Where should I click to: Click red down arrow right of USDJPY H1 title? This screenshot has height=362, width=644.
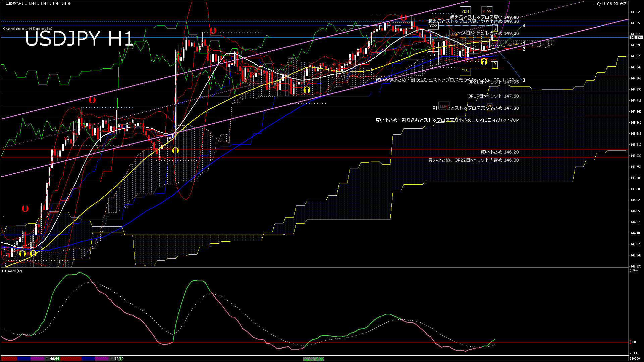pyautogui.click(x=213, y=31)
